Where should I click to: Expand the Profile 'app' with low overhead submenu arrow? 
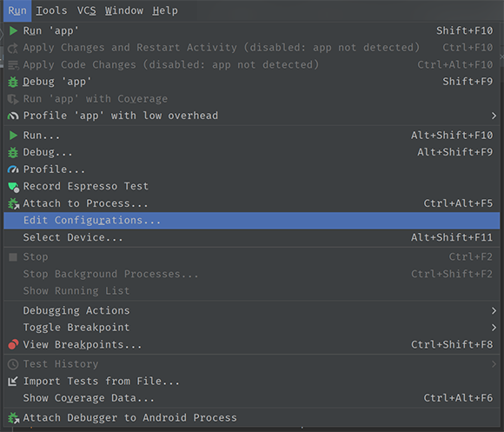[x=494, y=116]
